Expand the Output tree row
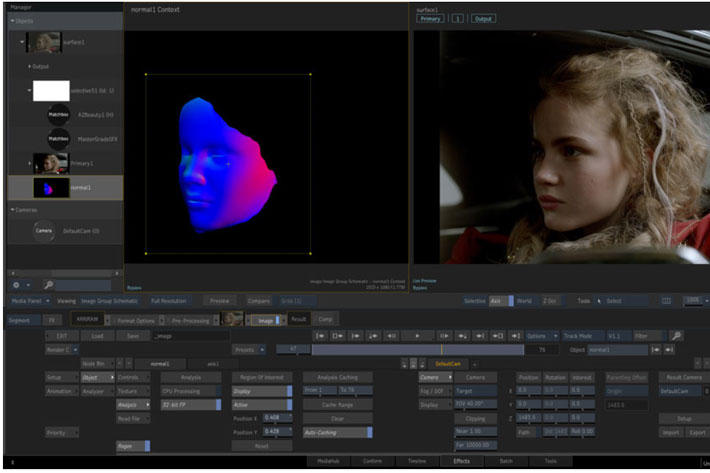710x473 pixels. [29, 67]
